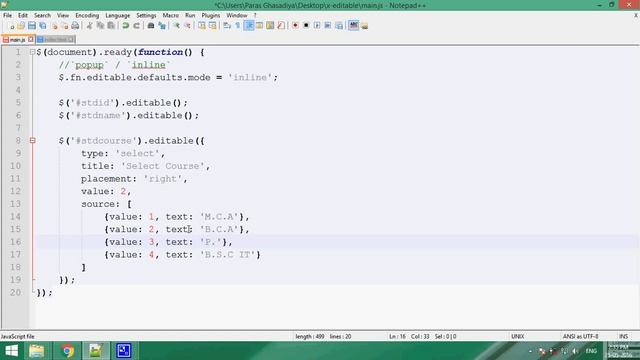The width and height of the screenshot is (640, 360).
Task: Copy selection using the toolbar Copy icon
Action: (100, 26)
